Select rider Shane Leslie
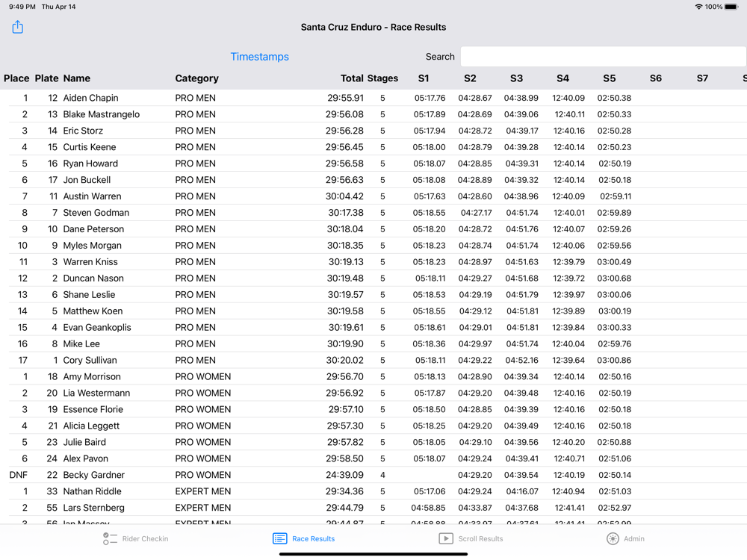The image size is (747, 560). pos(89,295)
